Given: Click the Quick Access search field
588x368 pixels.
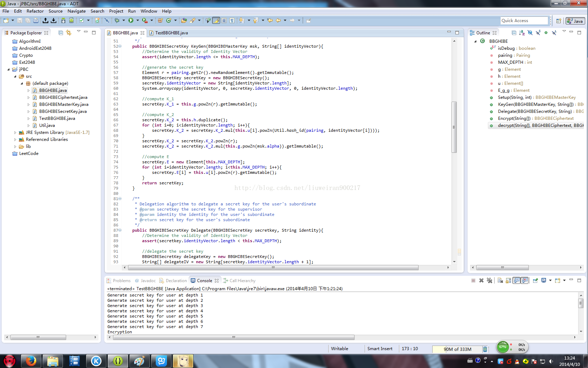Looking at the screenshot, I should pyautogui.click(x=524, y=21).
